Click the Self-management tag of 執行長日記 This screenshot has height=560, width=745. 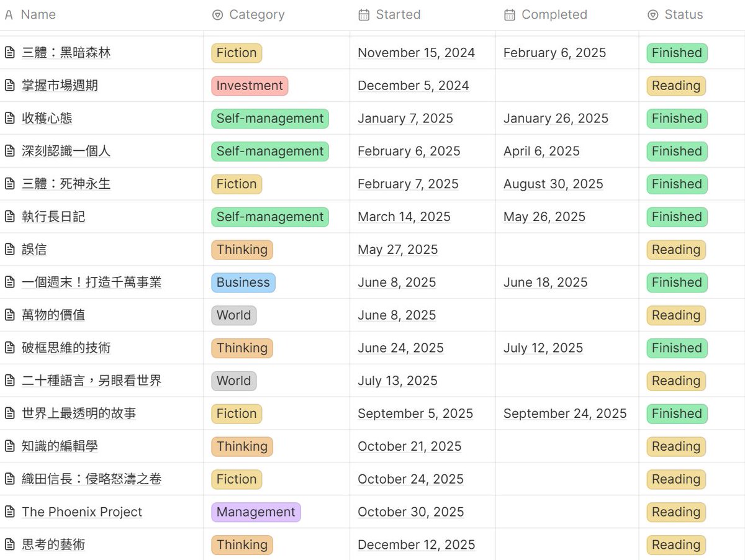point(270,217)
